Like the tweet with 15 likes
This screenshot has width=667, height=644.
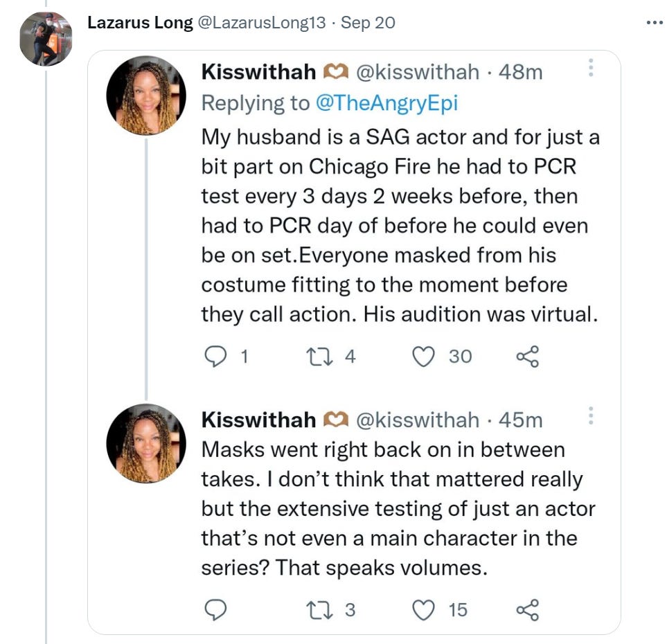point(423,609)
